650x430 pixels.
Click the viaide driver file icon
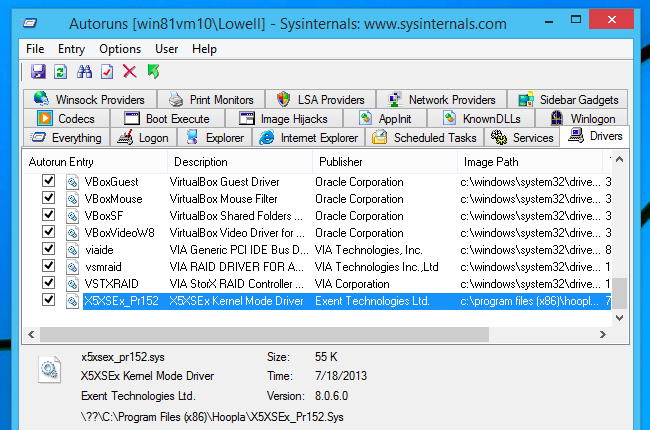coord(72,250)
